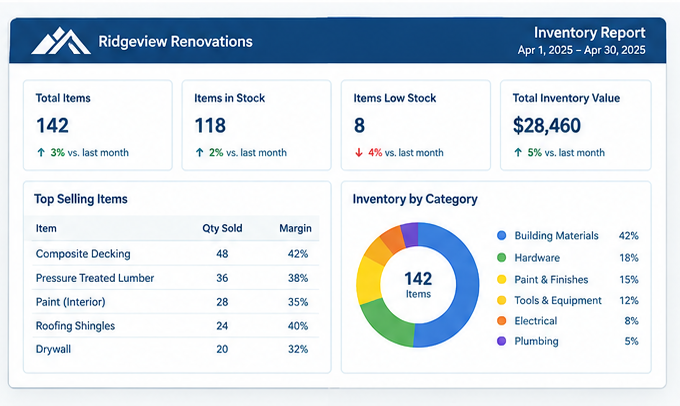Select the Paint (Interior) row

tap(175, 301)
